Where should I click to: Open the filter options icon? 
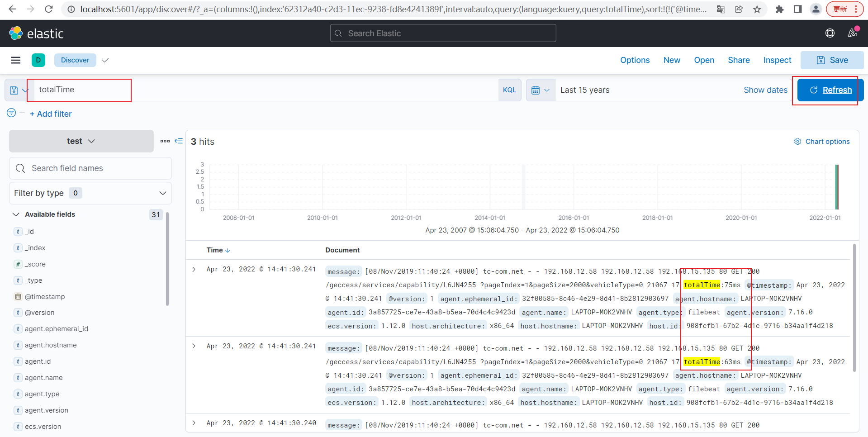(x=11, y=113)
